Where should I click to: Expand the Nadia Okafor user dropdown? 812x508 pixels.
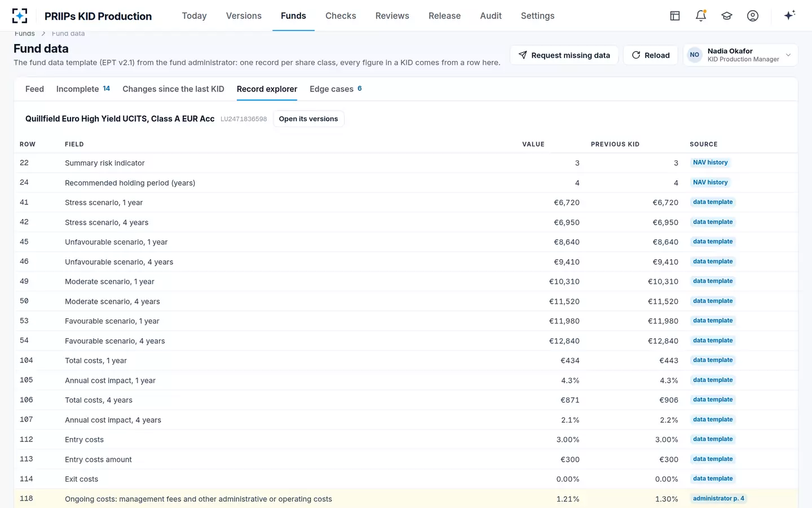(788, 55)
